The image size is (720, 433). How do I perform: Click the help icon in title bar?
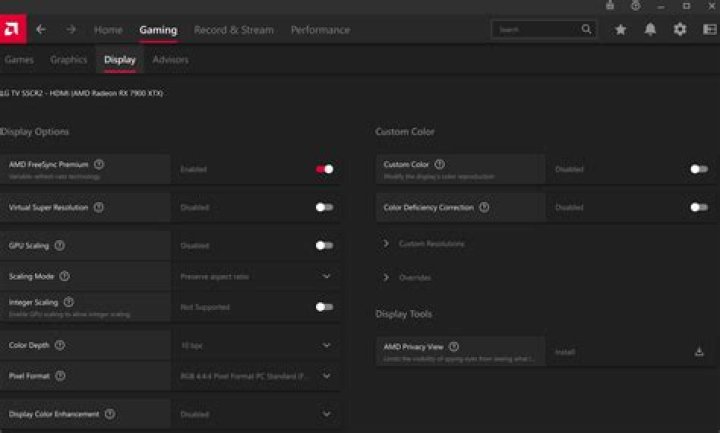pyautogui.click(x=636, y=6)
